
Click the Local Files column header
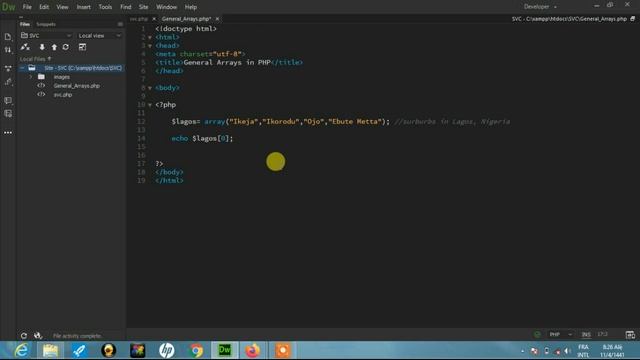coord(36,59)
